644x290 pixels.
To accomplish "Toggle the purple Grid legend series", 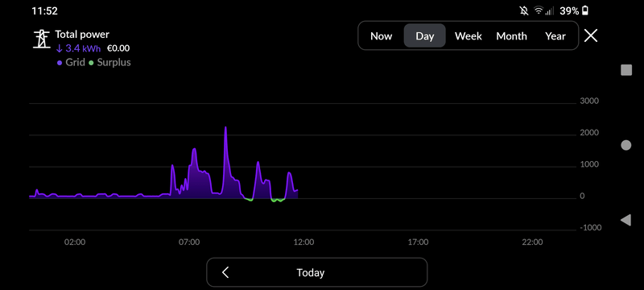I will tap(71, 63).
